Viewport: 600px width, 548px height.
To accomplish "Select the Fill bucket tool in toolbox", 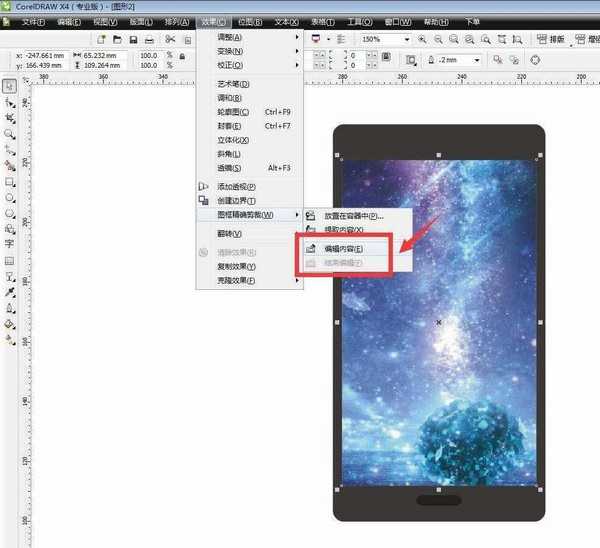I will click(x=10, y=324).
